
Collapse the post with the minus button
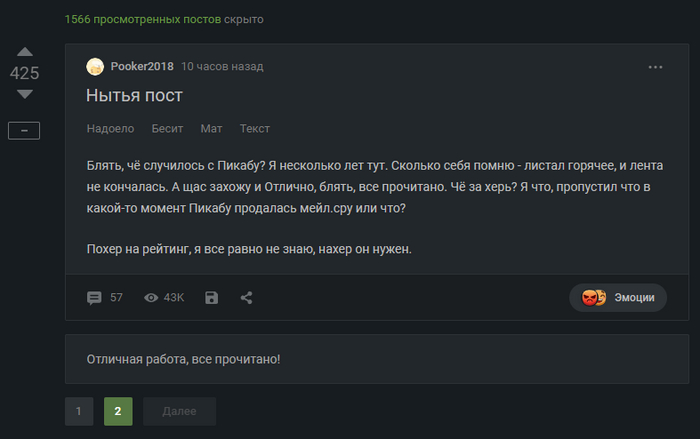pyautogui.click(x=24, y=130)
